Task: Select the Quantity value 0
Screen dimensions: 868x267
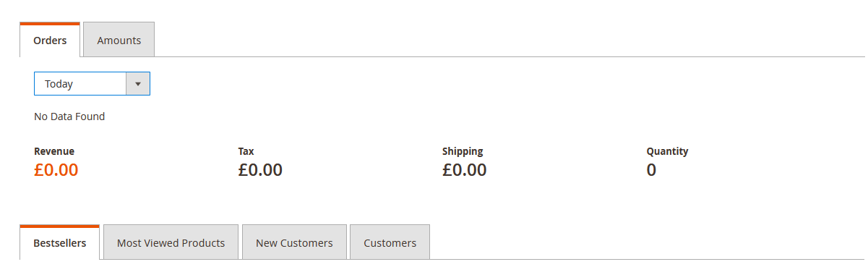Action: pyautogui.click(x=651, y=170)
